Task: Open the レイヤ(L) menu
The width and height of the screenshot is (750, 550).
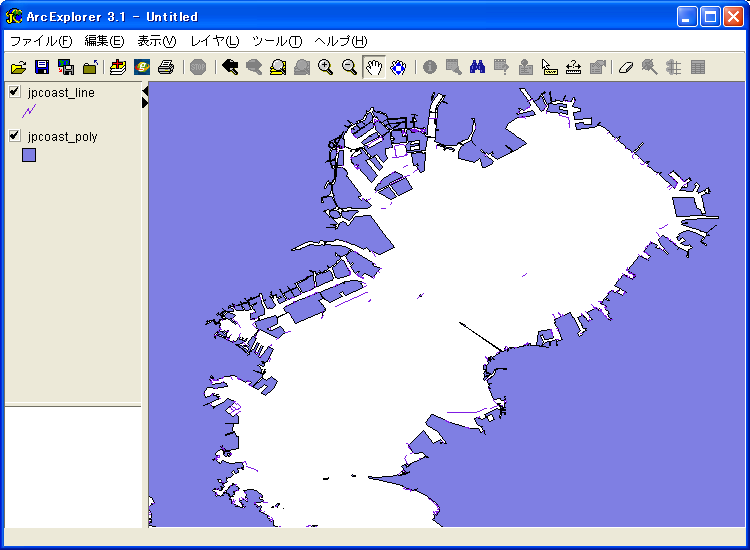Action: [215, 41]
